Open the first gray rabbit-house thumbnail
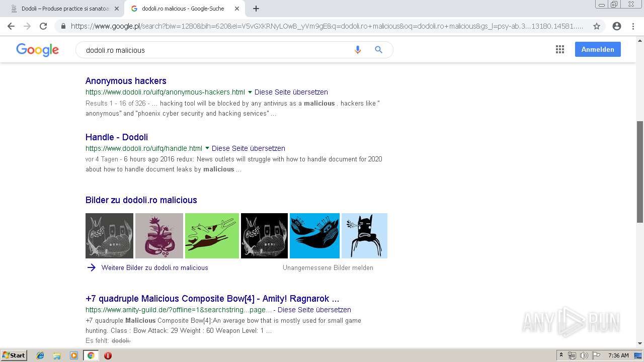 [x=109, y=236]
